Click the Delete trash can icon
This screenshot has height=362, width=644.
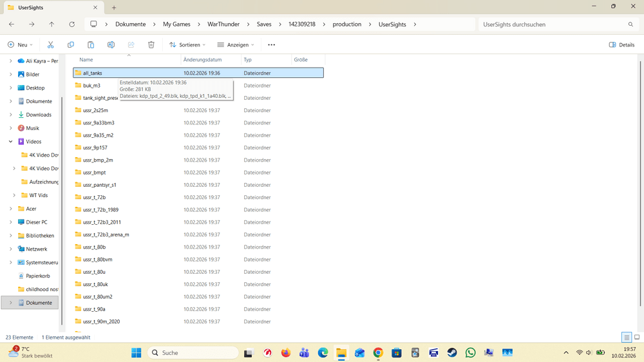pyautogui.click(x=151, y=45)
